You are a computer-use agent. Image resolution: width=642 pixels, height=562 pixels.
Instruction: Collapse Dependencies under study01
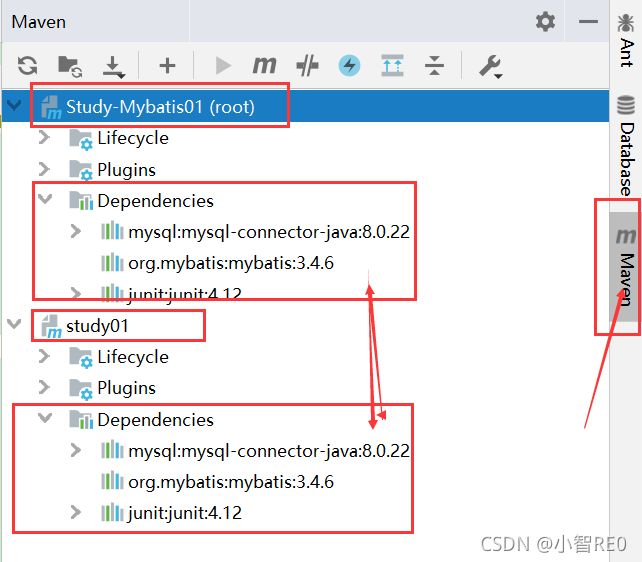pos(45,418)
